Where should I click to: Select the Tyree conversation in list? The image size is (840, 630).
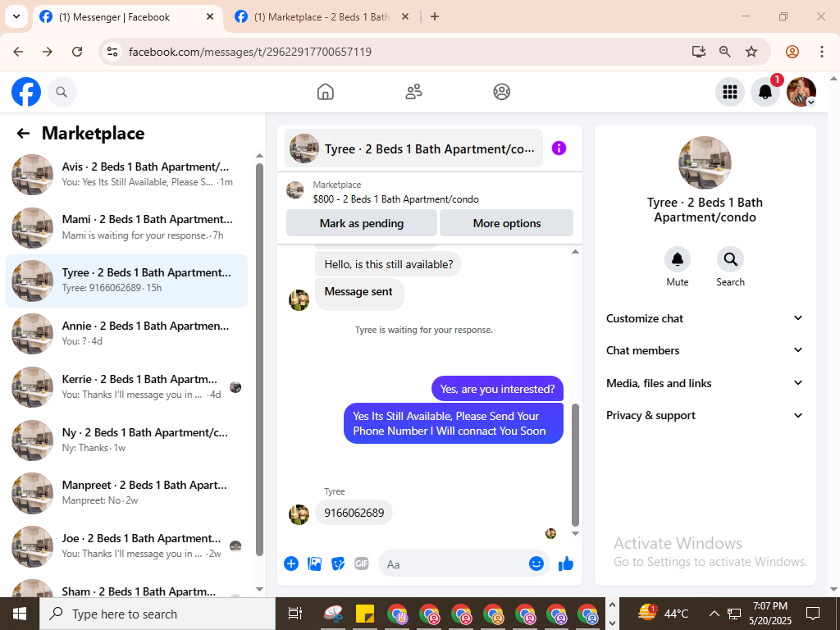coord(126,281)
